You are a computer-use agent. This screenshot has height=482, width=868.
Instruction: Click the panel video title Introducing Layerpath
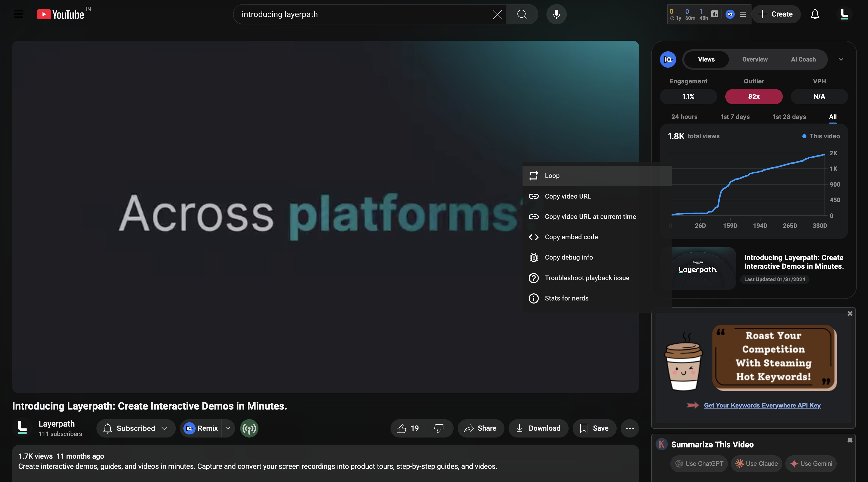point(794,262)
